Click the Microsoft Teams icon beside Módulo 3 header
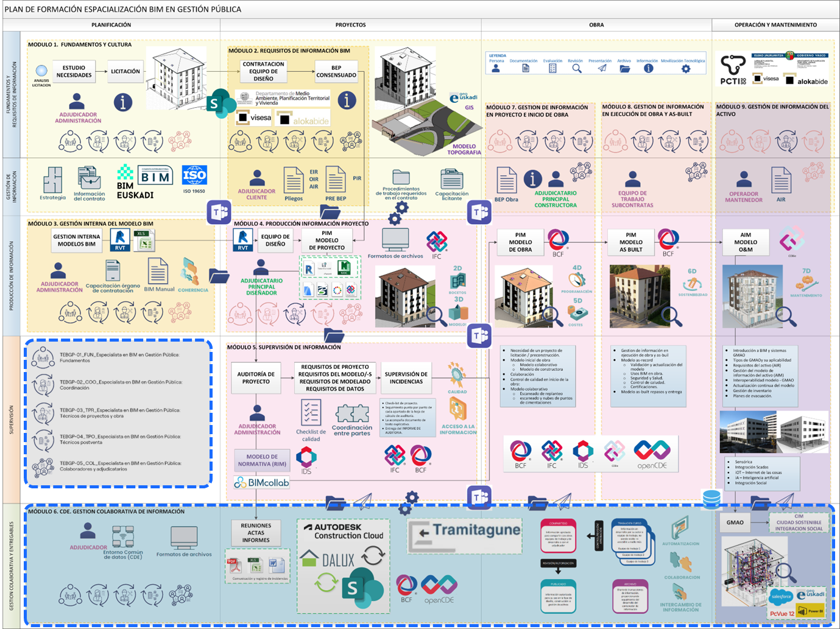840x629 pixels. pos(219,212)
